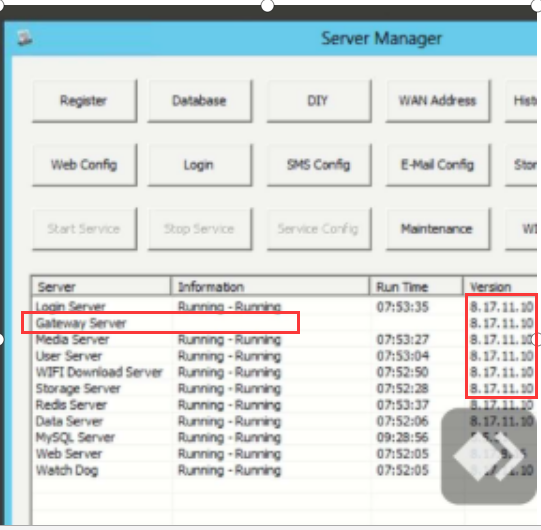Select the Web Server row
Screen dimensions: 541x530
click(x=284, y=454)
